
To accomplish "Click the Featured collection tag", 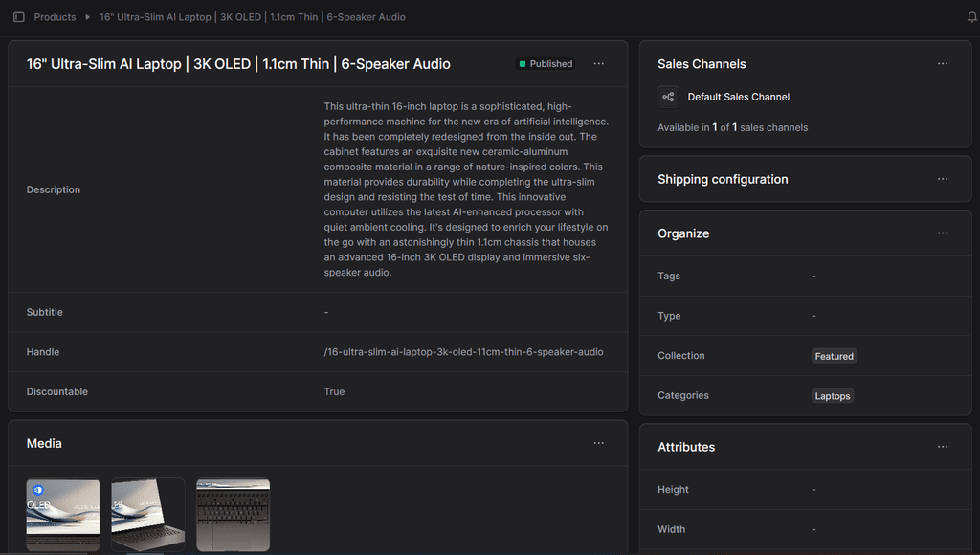I will 834,356.
